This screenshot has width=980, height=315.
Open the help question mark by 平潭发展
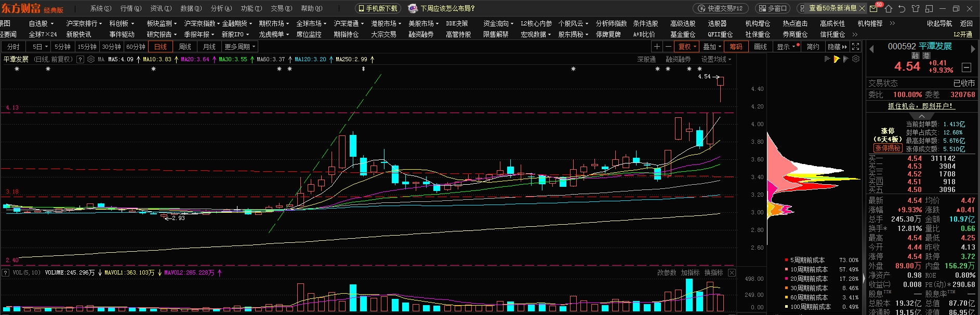click(x=80, y=59)
